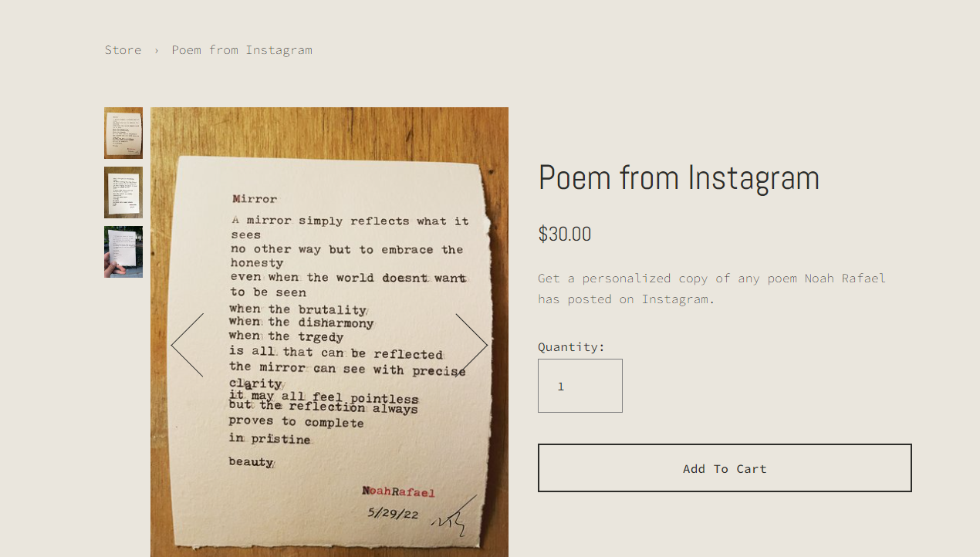This screenshot has height=557, width=980.
Task: Click the previous image arrow
Action: click(x=187, y=345)
